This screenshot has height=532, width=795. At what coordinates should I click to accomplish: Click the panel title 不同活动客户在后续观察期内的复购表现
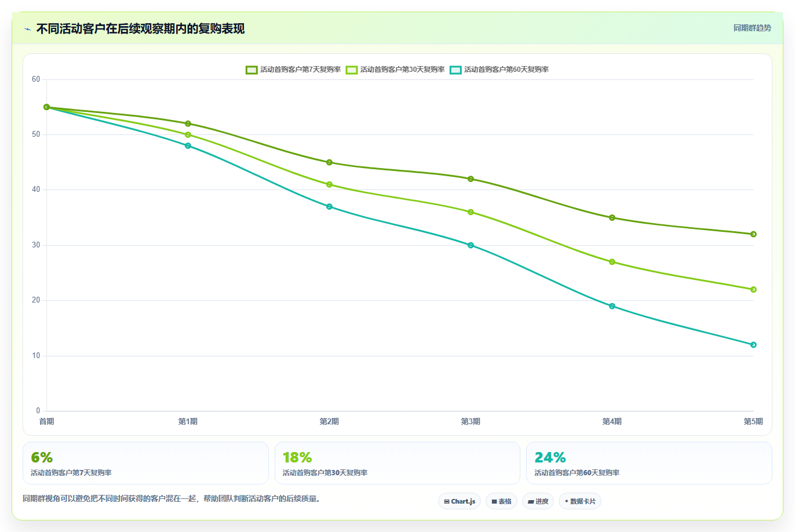tap(140, 28)
